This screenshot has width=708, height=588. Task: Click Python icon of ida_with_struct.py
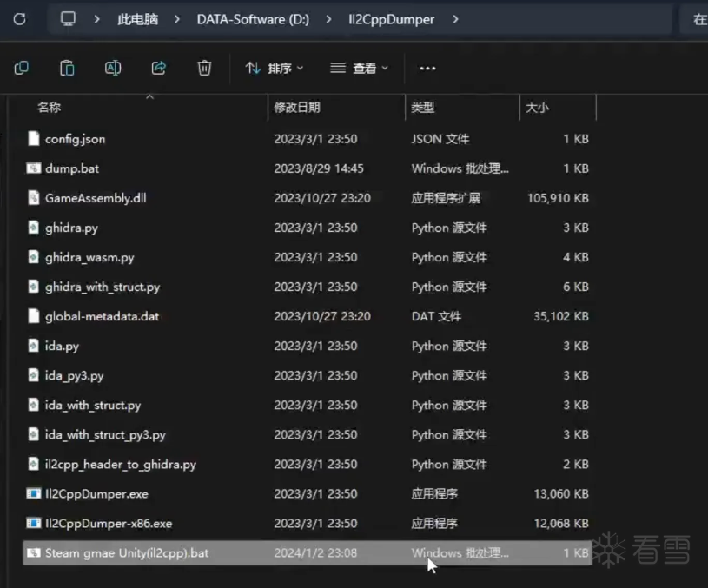(x=33, y=405)
